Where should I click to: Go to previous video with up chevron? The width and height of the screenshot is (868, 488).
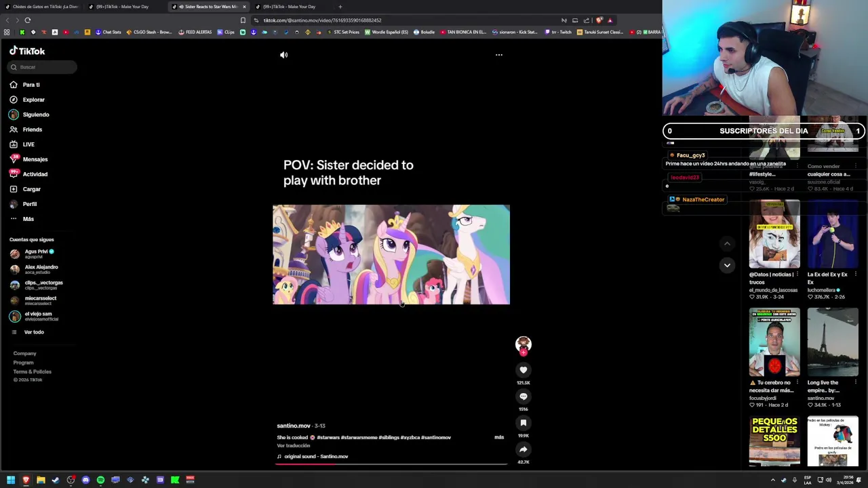coord(727,243)
